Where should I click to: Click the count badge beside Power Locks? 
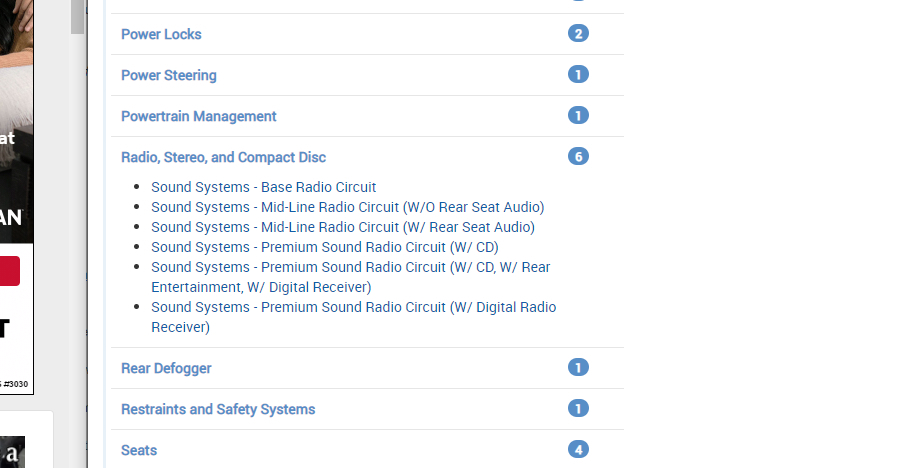click(578, 34)
